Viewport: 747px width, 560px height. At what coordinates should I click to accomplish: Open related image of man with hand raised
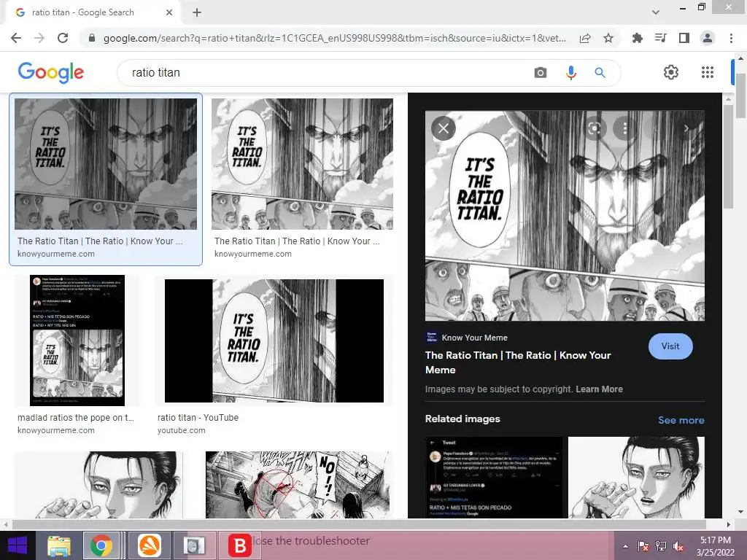636,478
